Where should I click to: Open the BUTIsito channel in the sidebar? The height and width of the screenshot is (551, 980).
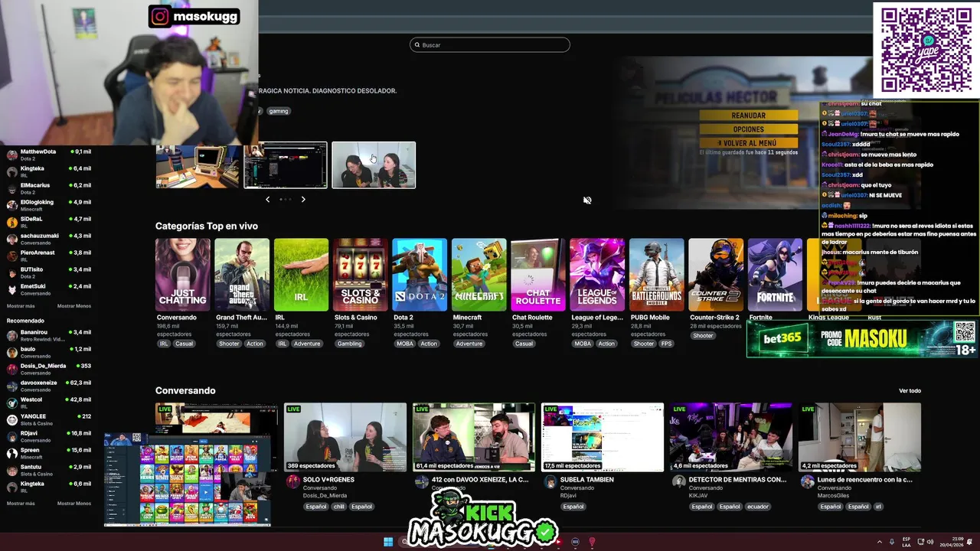(x=49, y=272)
